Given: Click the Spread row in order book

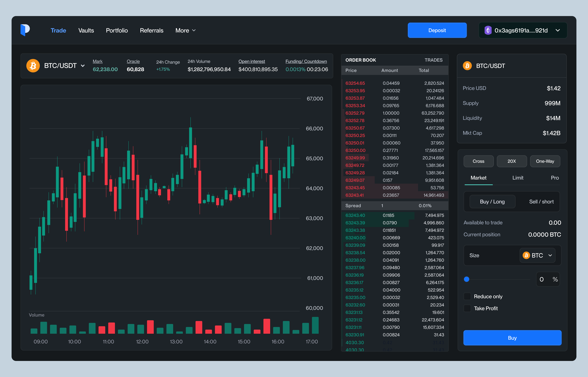Looking at the screenshot, I should (x=395, y=206).
